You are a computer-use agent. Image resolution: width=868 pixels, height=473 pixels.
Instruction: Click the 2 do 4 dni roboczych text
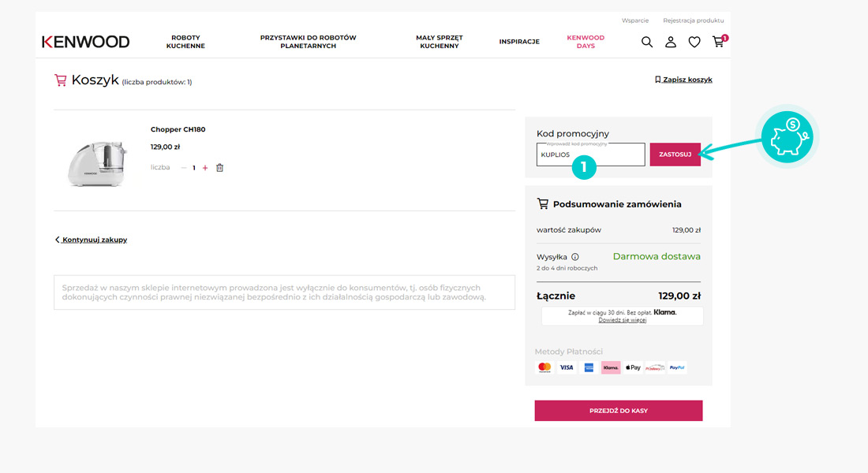pyautogui.click(x=567, y=268)
